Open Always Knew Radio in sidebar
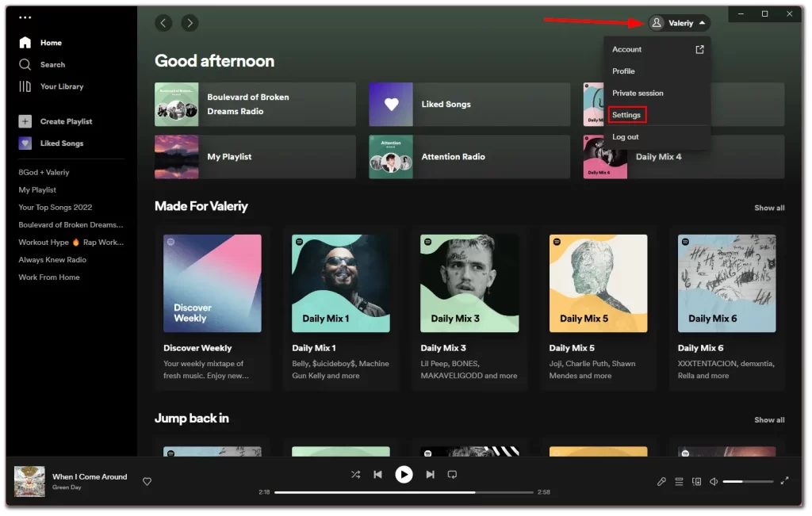 click(x=52, y=260)
